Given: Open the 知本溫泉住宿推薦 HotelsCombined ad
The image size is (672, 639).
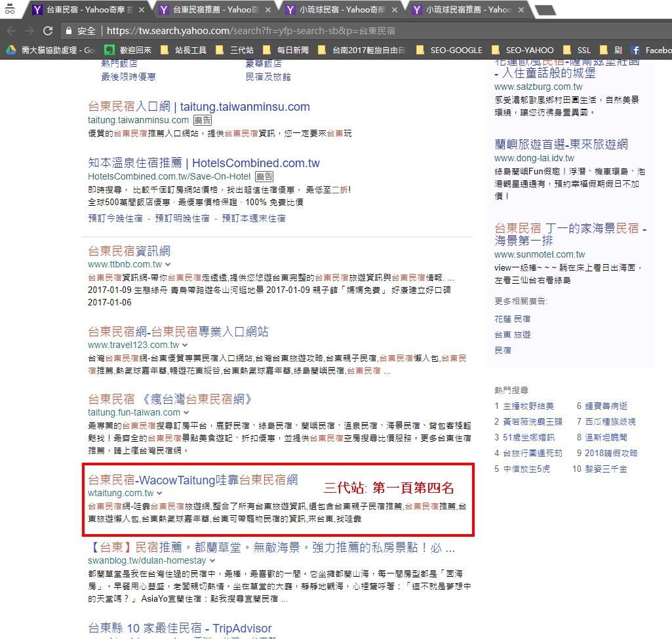Looking at the screenshot, I should (204, 163).
